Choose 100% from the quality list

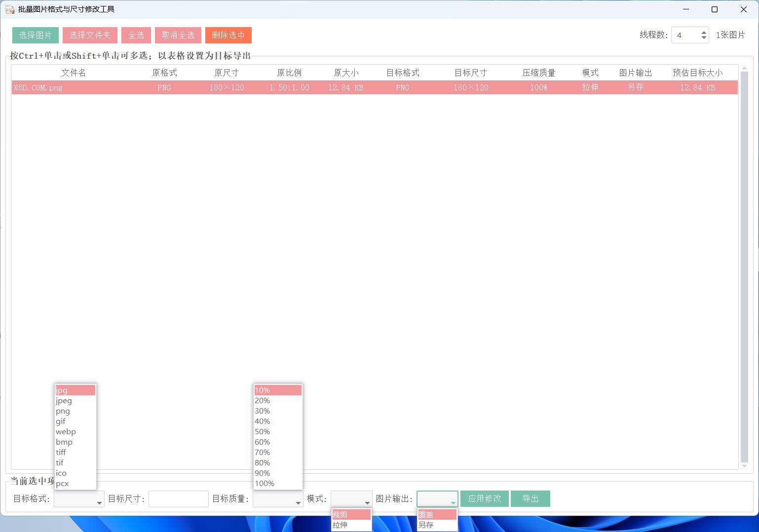point(265,483)
